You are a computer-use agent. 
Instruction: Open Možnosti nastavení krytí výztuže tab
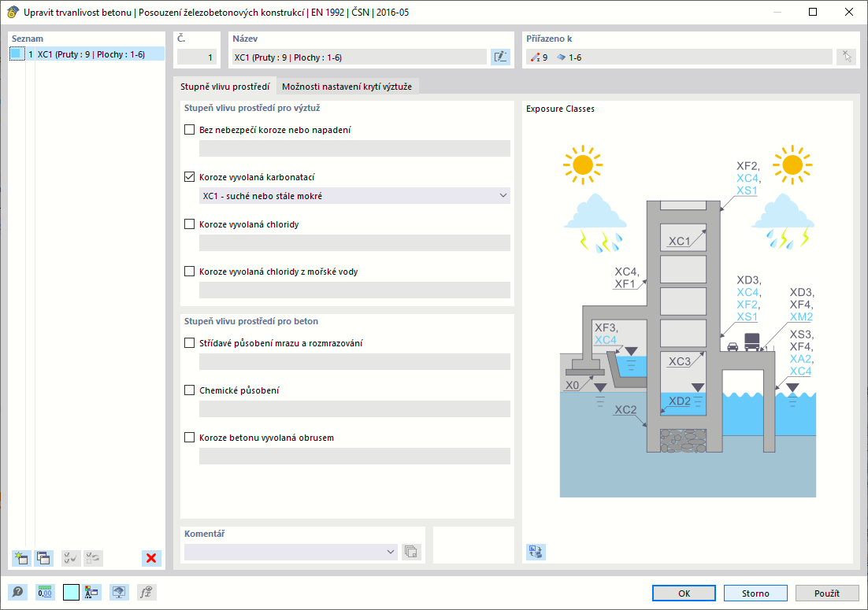(x=347, y=87)
